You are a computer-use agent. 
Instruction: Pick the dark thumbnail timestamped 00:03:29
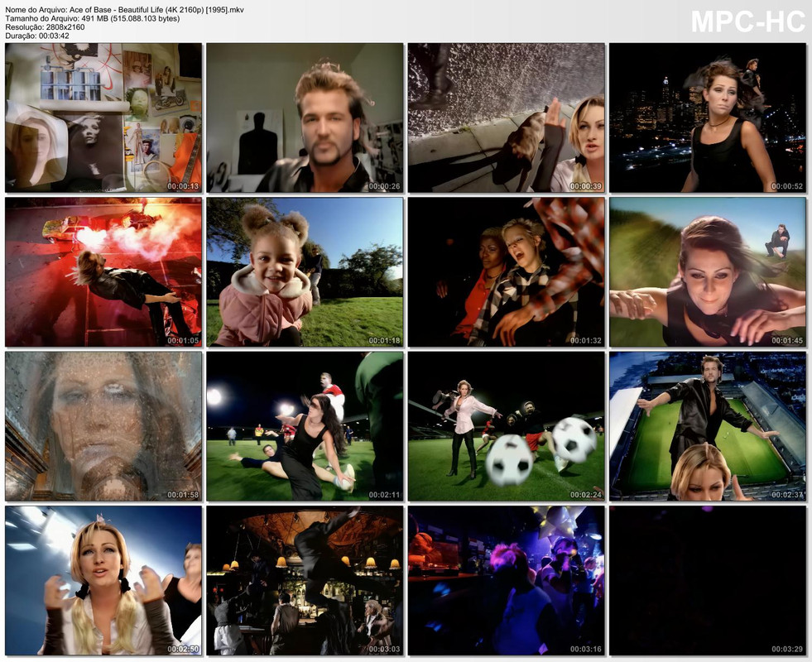coord(708,581)
